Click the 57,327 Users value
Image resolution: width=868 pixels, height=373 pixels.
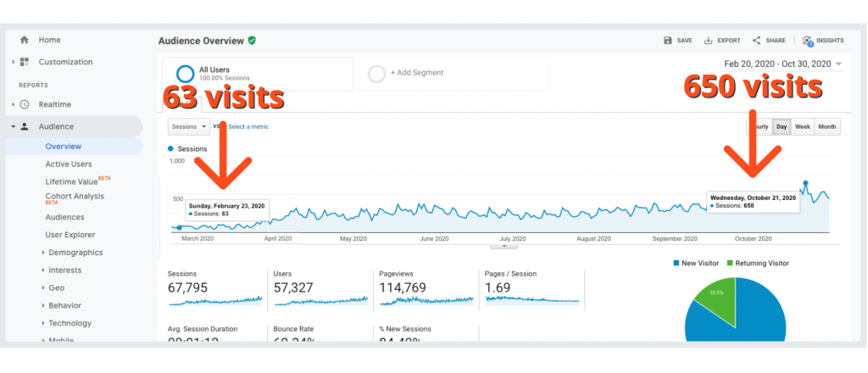(x=293, y=287)
